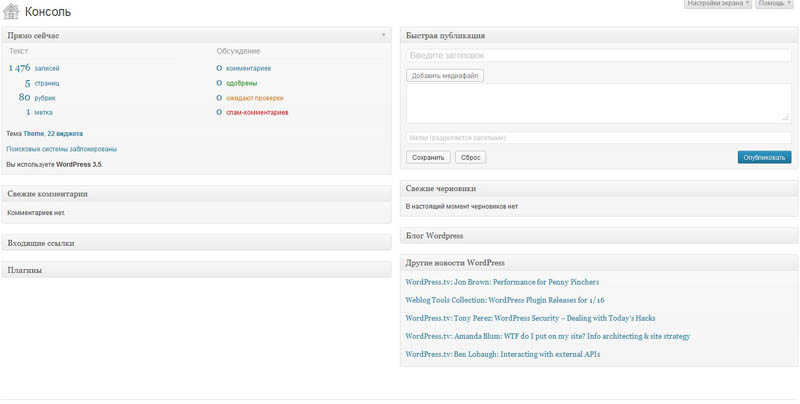The image size is (800, 404).
Task: Expand the Плагины panel header
Action: coord(196,270)
